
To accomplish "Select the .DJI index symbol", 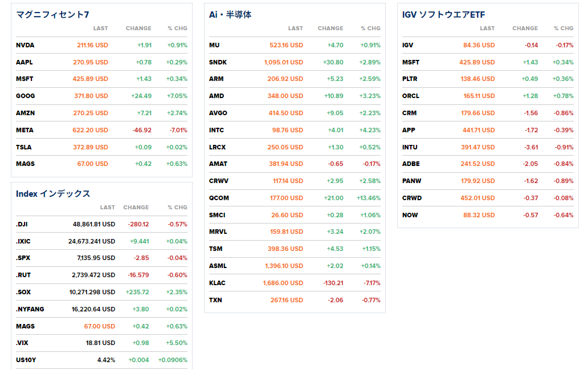I will pyautogui.click(x=22, y=224).
